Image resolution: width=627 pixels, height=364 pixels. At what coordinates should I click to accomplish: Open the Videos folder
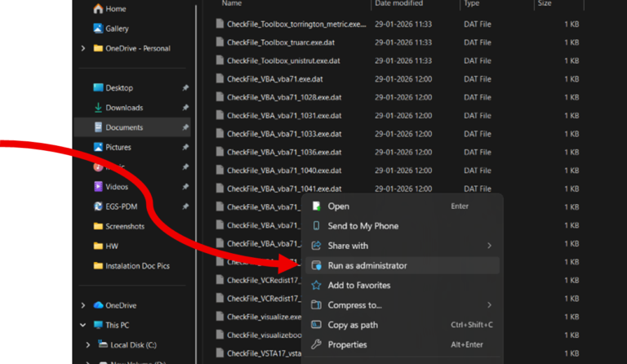tap(117, 187)
